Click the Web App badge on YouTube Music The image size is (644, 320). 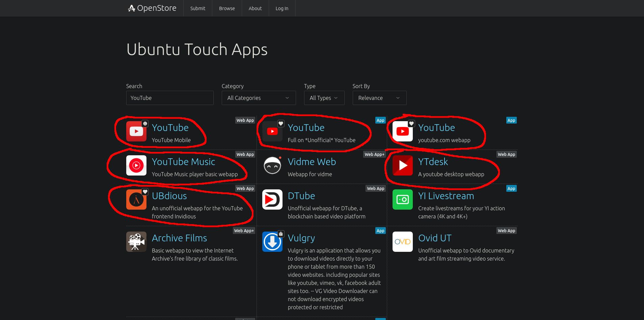click(245, 154)
